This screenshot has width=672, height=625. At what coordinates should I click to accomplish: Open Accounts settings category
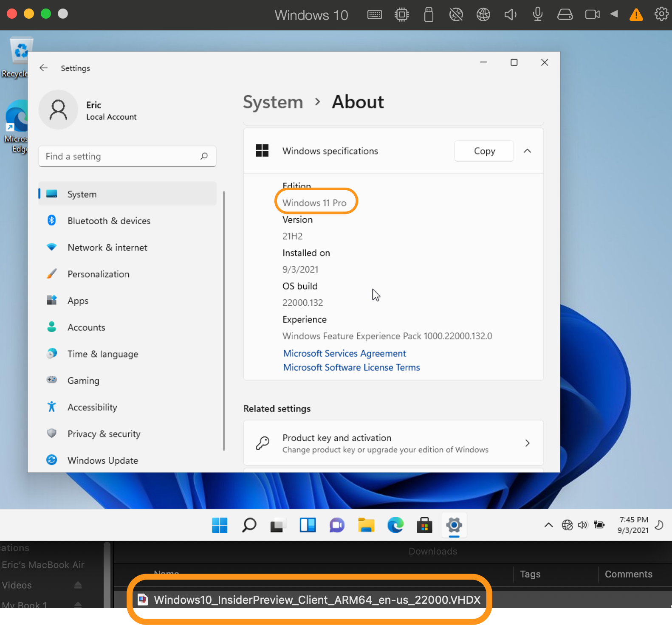pyautogui.click(x=127, y=327)
